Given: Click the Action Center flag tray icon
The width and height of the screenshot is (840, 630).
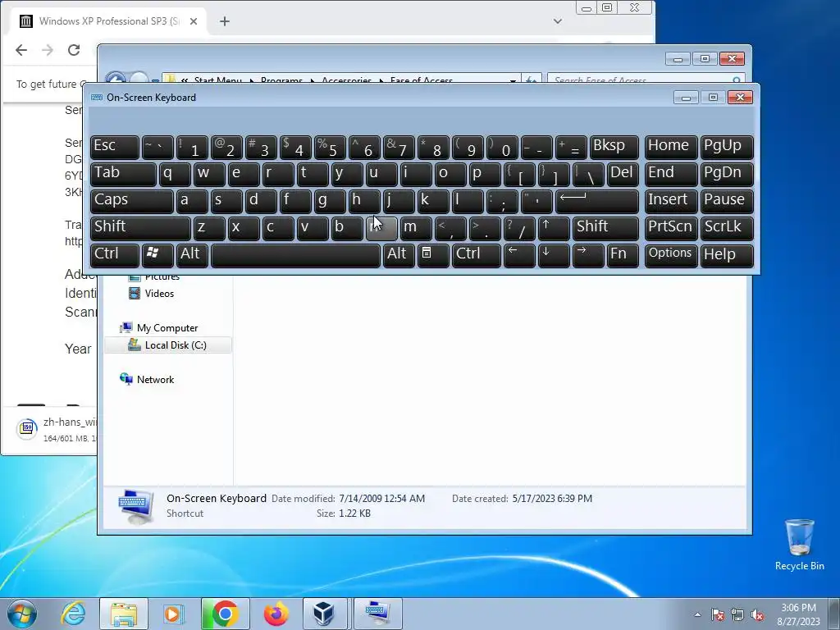Looking at the screenshot, I should coord(718,614).
